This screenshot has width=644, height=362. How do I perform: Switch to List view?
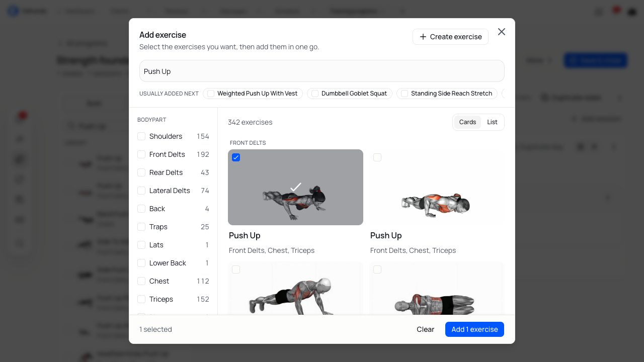[492, 122]
